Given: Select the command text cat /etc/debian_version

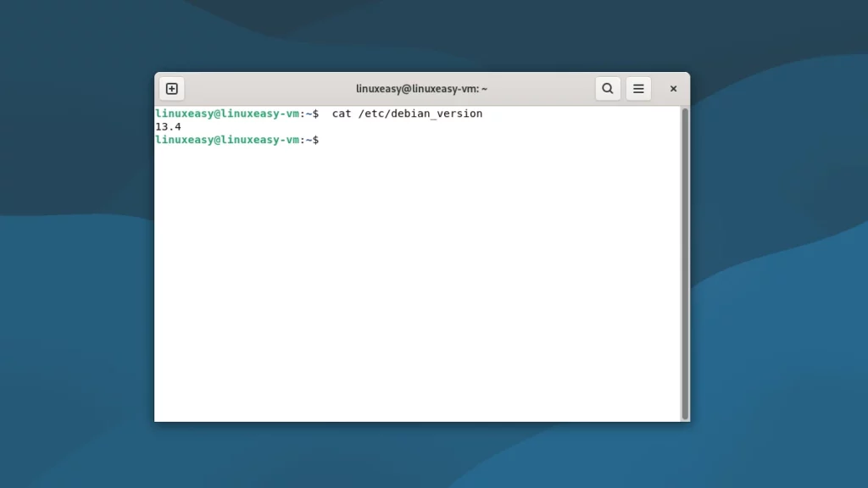Looking at the screenshot, I should [407, 113].
